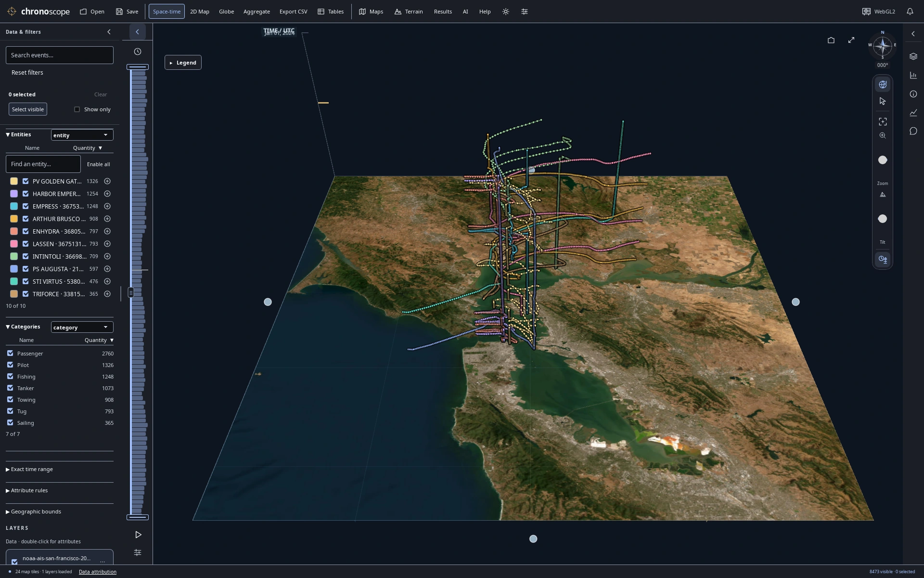Expand the Legend panel
The width and height of the screenshot is (924, 578).
pyautogui.click(x=183, y=63)
